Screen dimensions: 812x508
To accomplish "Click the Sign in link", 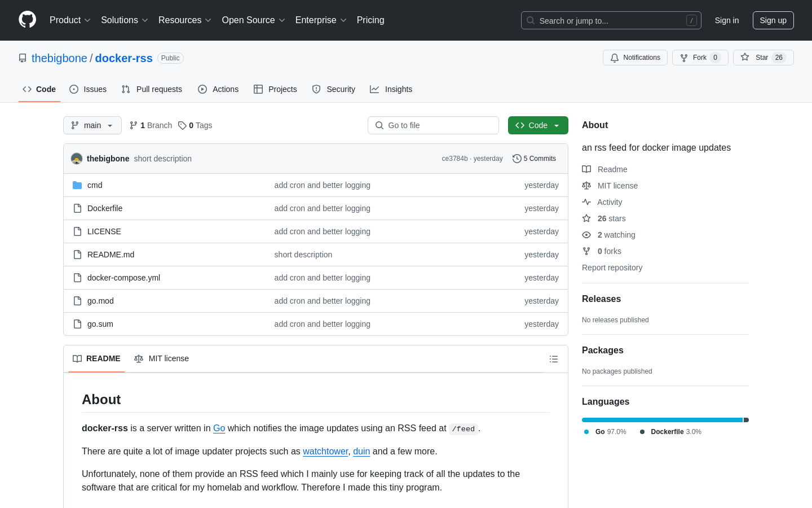I will tap(727, 20).
